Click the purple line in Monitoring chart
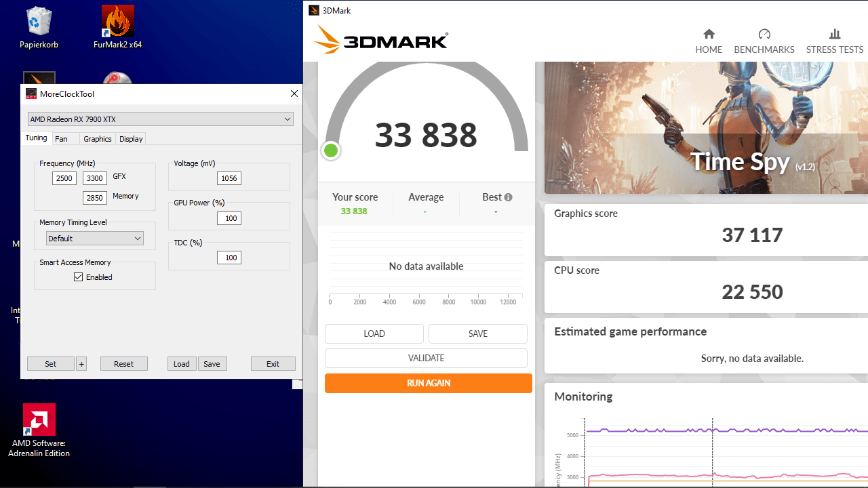The image size is (868, 488). [726, 430]
